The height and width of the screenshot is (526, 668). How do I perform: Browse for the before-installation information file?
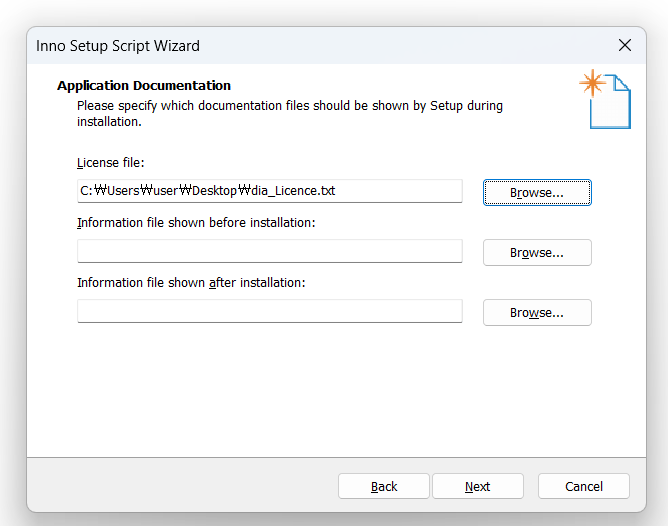click(537, 253)
